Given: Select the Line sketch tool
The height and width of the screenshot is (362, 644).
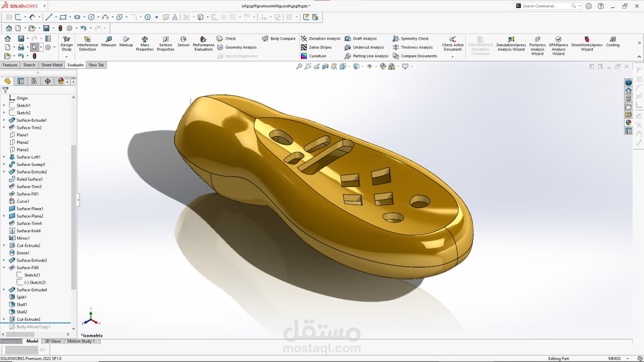Looking at the screenshot, I should tap(49, 17).
